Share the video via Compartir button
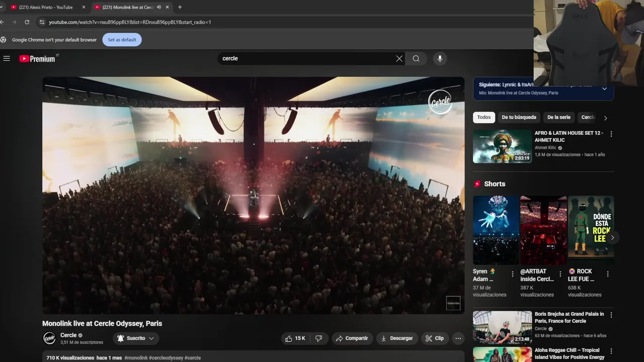Screen dimensions: 644x362 tap(352, 338)
